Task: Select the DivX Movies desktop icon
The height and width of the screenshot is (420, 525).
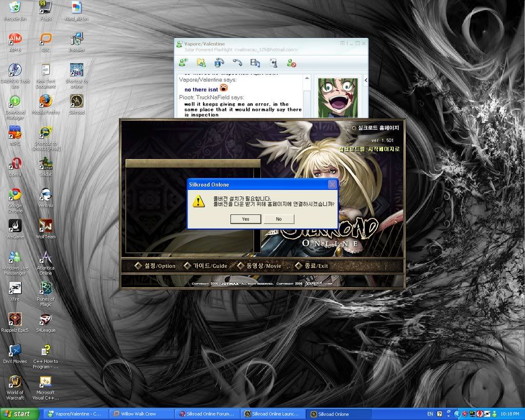Action: (15, 354)
